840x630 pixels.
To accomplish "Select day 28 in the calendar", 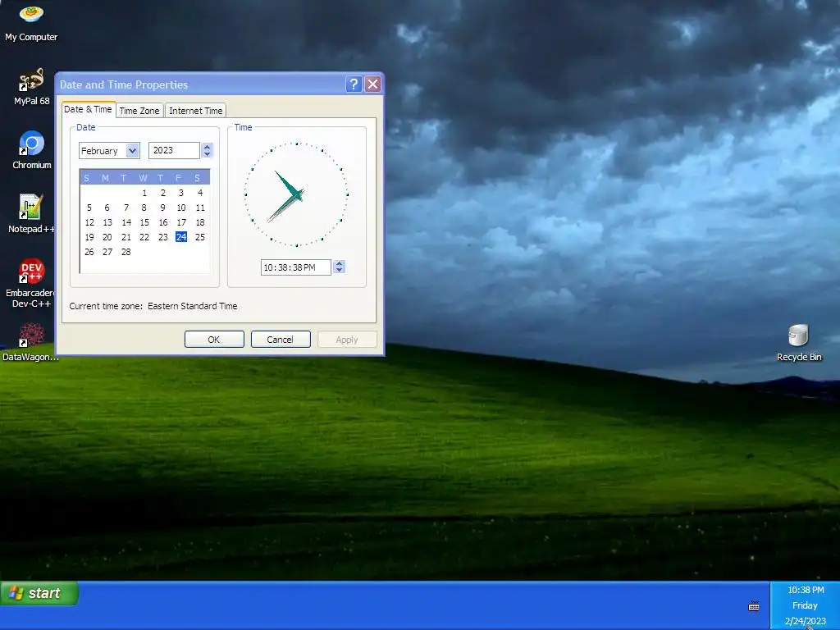I will pos(126,252).
